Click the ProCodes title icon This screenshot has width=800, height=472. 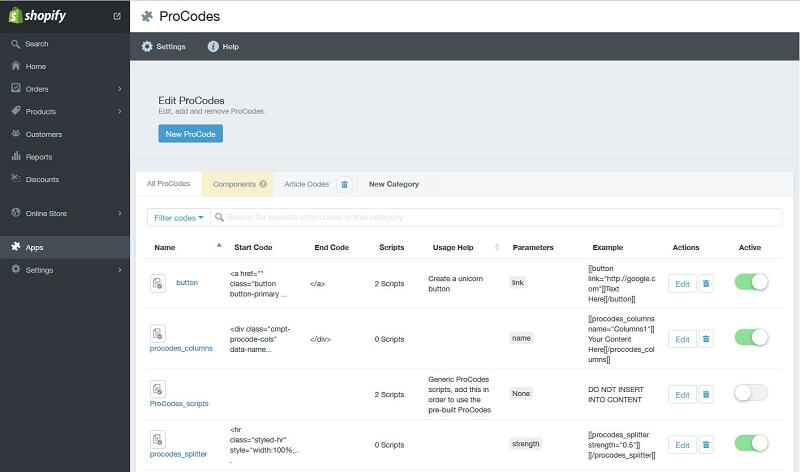click(x=147, y=16)
